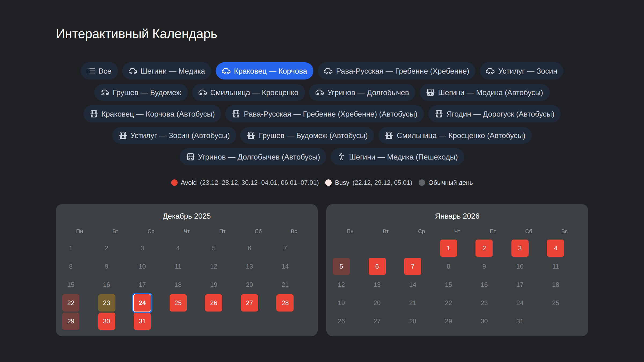Select highlighted December 24 day

point(142,303)
